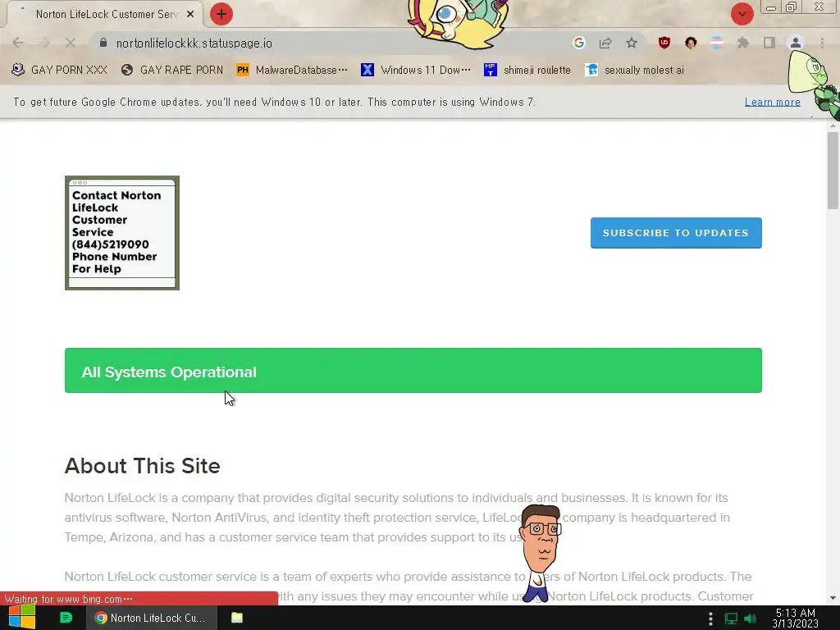Open the green chat app on taskbar
The image size is (840, 630).
66,618
